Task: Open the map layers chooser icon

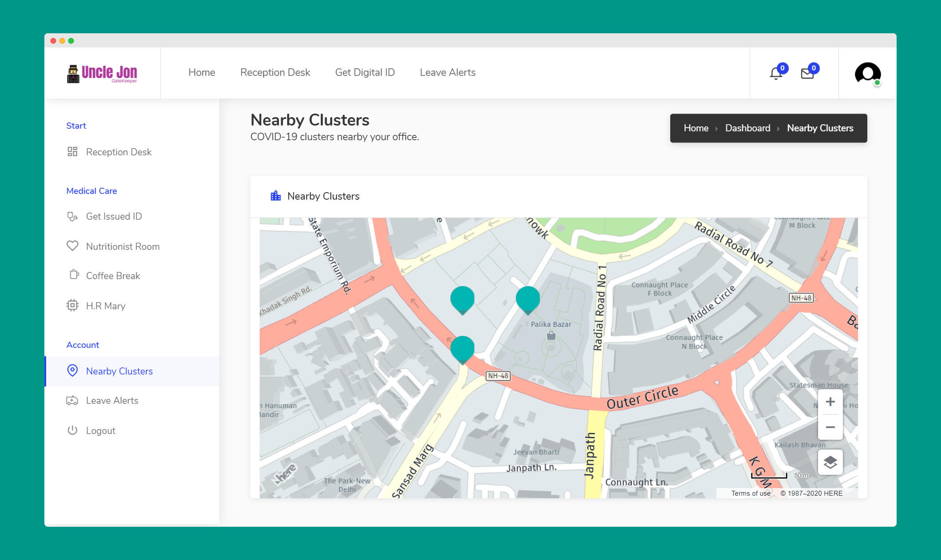Action: click(830, 462)
